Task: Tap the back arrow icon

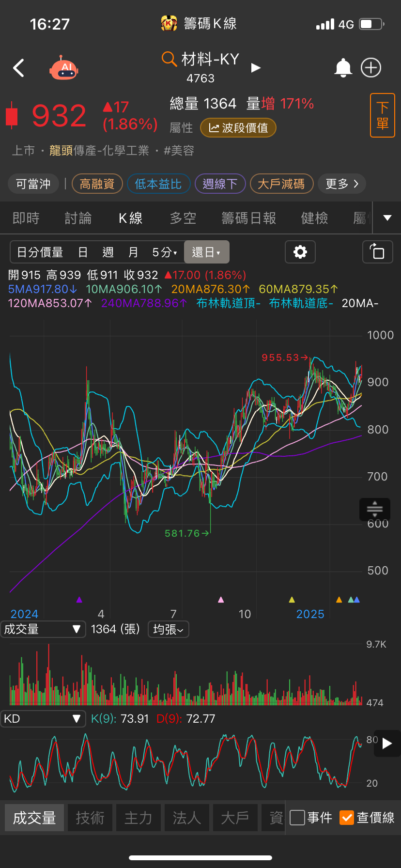Action: point(19,68)
